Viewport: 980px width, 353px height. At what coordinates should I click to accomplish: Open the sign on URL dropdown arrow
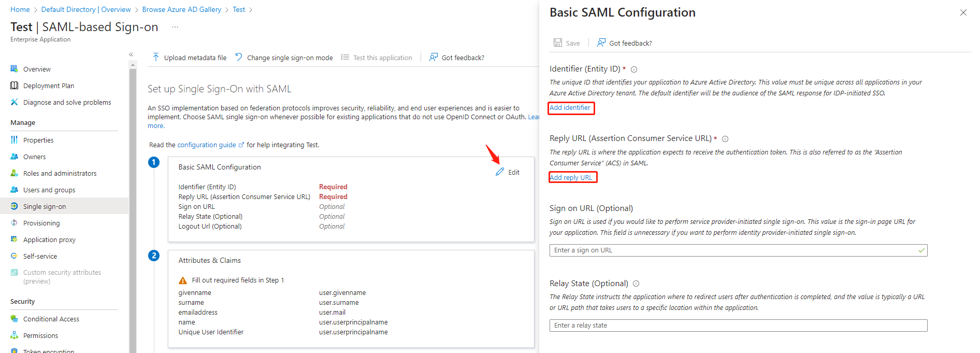click(921, 250)
